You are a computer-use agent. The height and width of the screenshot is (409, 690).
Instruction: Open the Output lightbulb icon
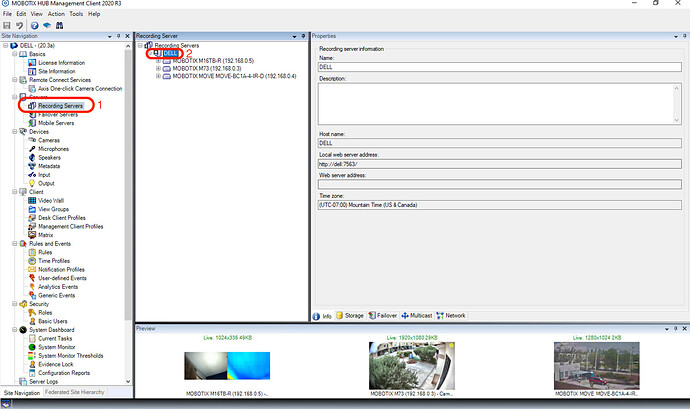[x=32, y=183]
